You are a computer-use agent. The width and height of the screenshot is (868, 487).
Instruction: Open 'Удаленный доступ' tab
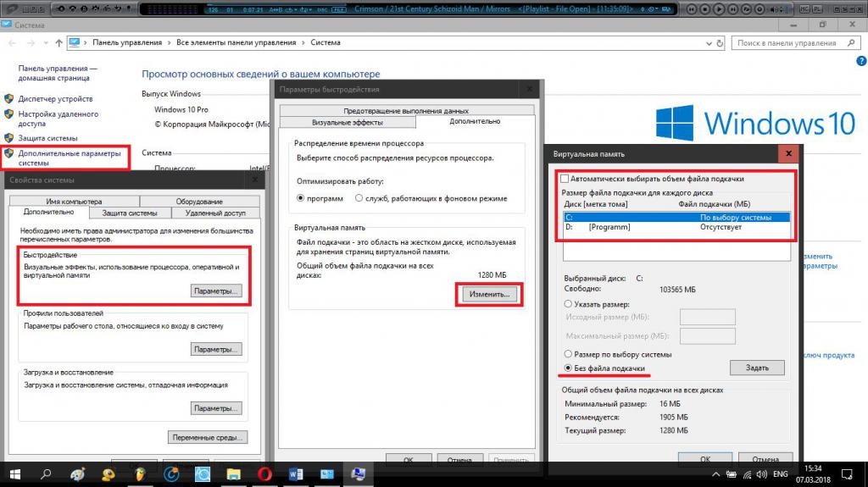click(215, 213)
